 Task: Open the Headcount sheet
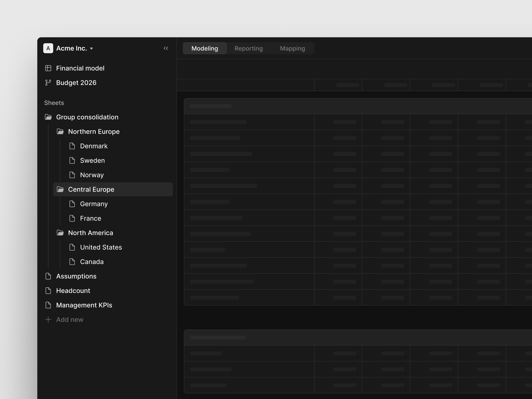73,291
